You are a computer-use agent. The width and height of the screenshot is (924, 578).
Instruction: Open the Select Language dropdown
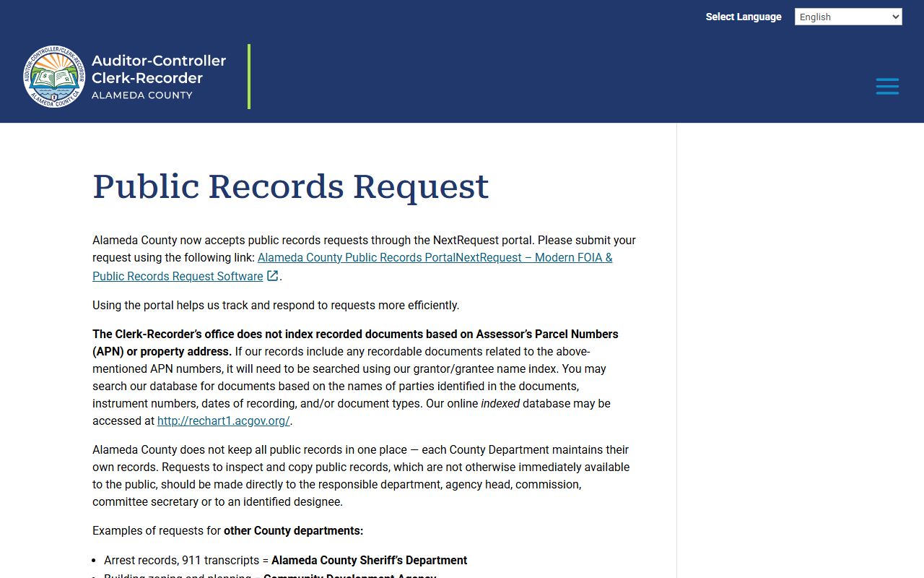[848, 17]
